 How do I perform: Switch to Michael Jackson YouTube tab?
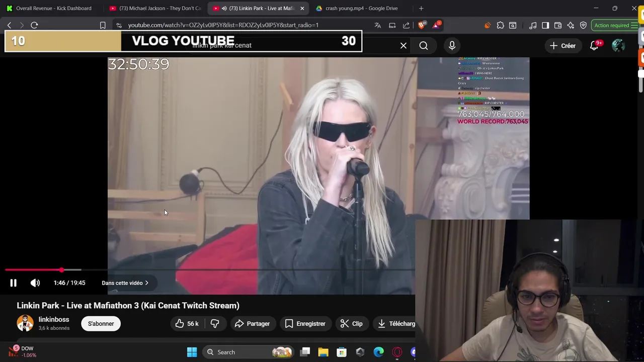tap(155, 8)
